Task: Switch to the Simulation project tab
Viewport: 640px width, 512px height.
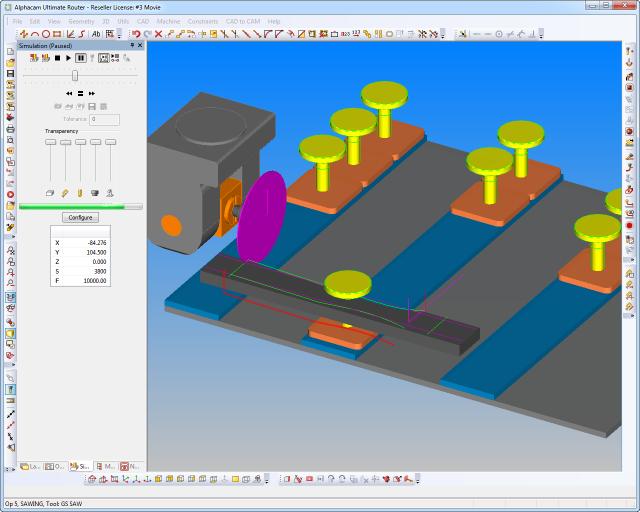Action: coord(80,466)
